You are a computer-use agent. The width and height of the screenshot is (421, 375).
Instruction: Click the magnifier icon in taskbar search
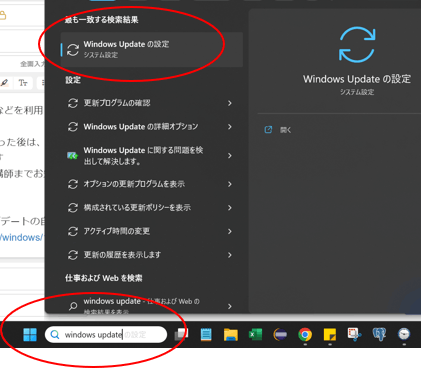55,334
